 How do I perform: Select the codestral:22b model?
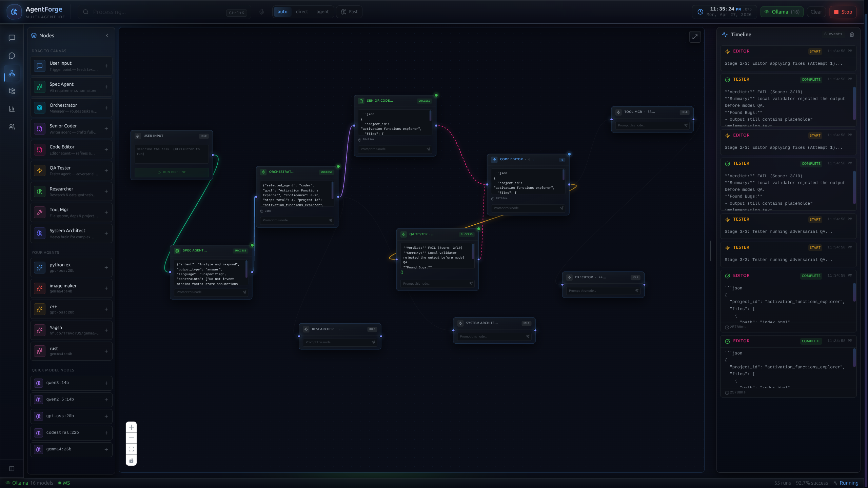pyautogui.click(x=71, y=433)
